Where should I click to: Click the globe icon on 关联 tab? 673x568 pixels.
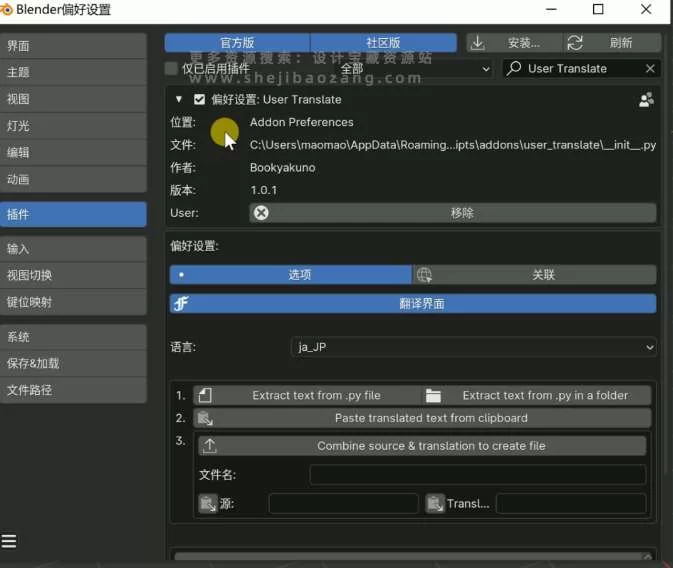[424, 275]
